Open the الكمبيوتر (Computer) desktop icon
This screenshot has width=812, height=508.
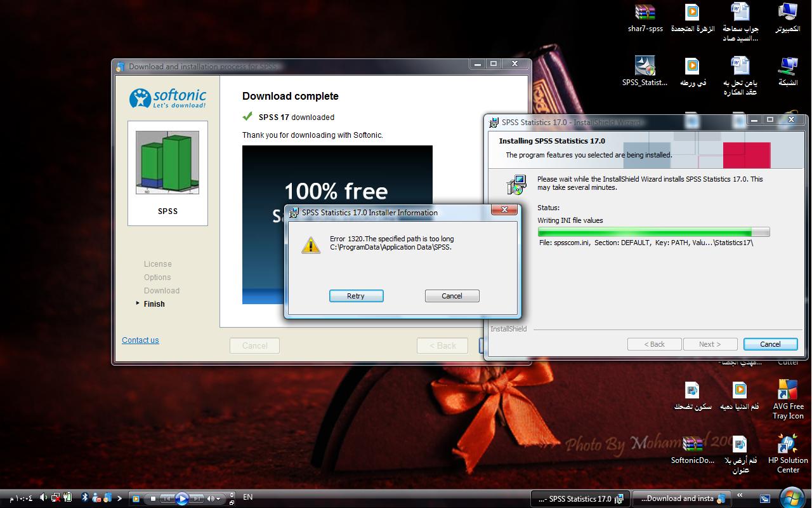(x=788, y=18)
